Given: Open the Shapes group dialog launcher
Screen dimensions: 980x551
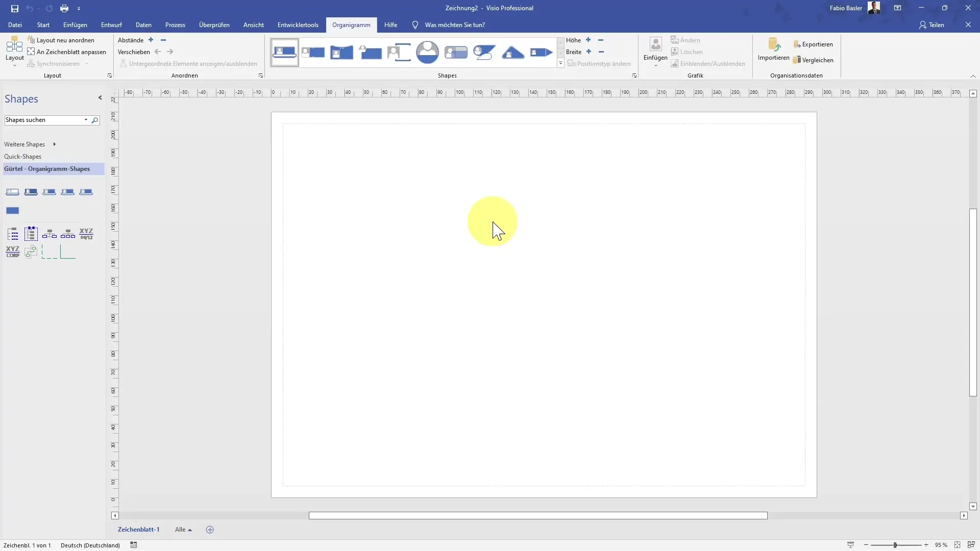Looking at the screenshot, I should (x=634, y=76).
